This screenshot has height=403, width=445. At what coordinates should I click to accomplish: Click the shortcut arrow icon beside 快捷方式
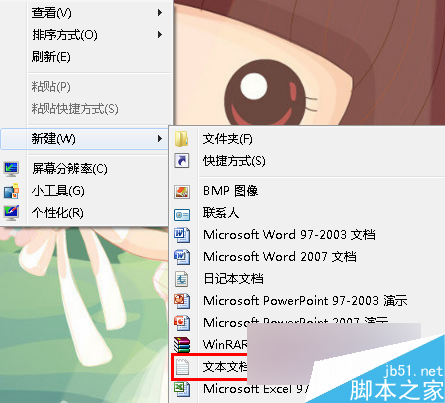182,161
